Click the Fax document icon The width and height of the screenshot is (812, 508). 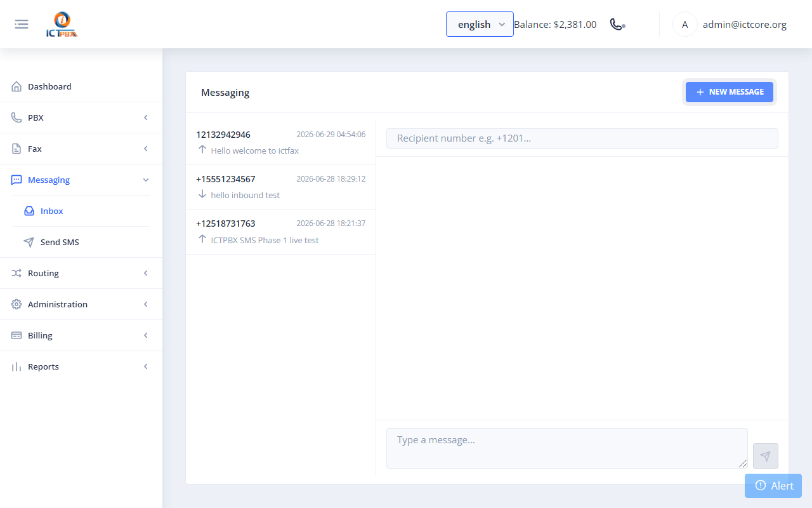16,149
